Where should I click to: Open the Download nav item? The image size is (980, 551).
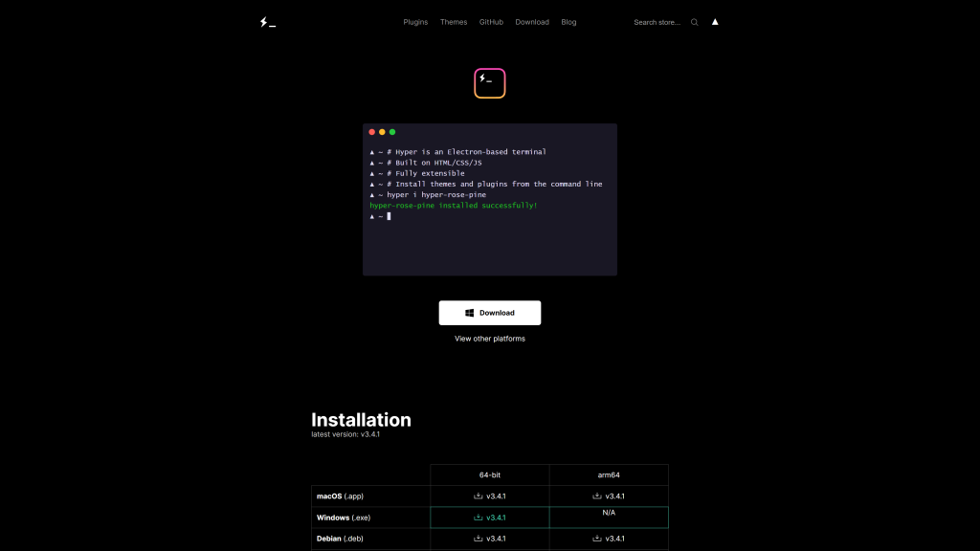(532, 22)
